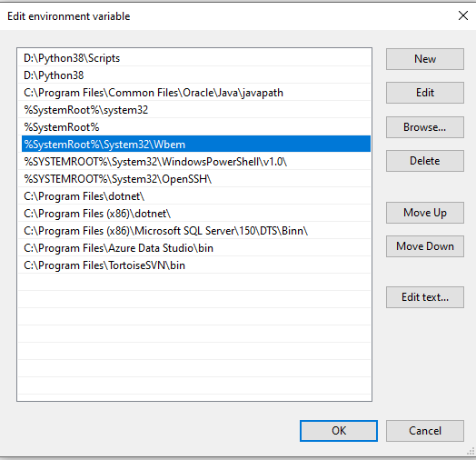
Task: Click the Edit button
Action: pyautogui.click(x=425, y=93)
